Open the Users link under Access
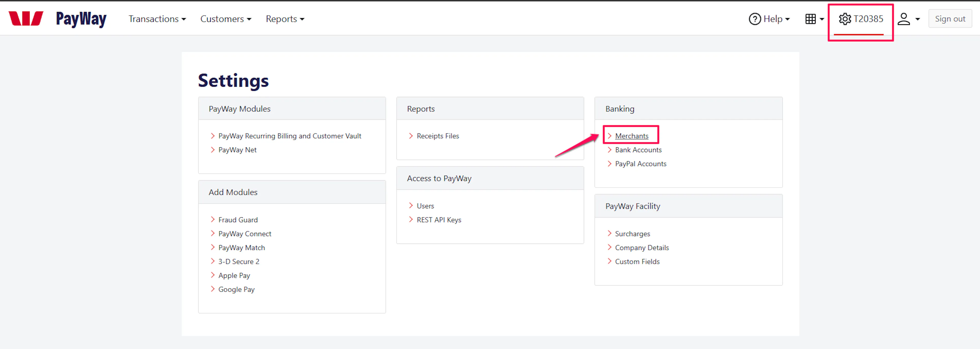 pyautogui.click(x=425, y=206)
